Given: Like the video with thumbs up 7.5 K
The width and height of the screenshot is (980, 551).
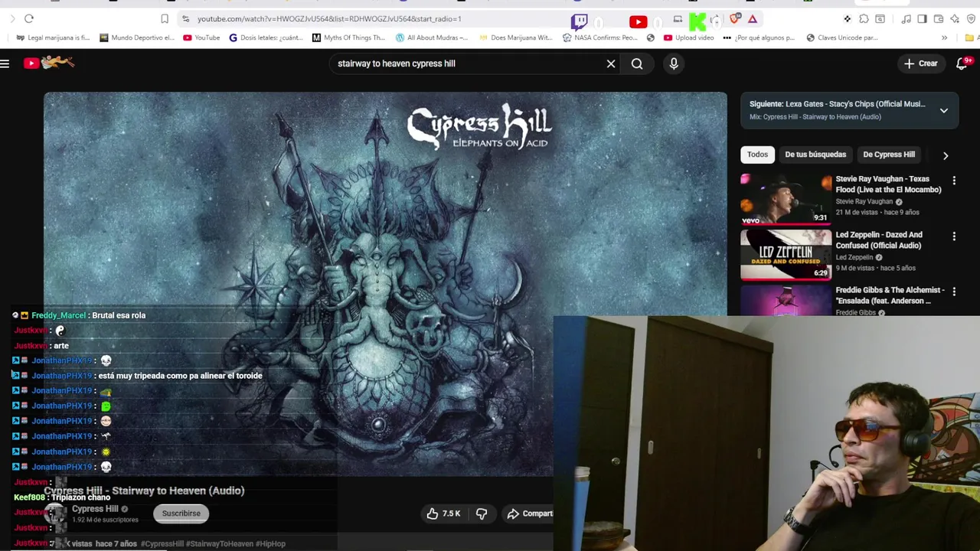Looking at the screenshot, I should [444, 514].
